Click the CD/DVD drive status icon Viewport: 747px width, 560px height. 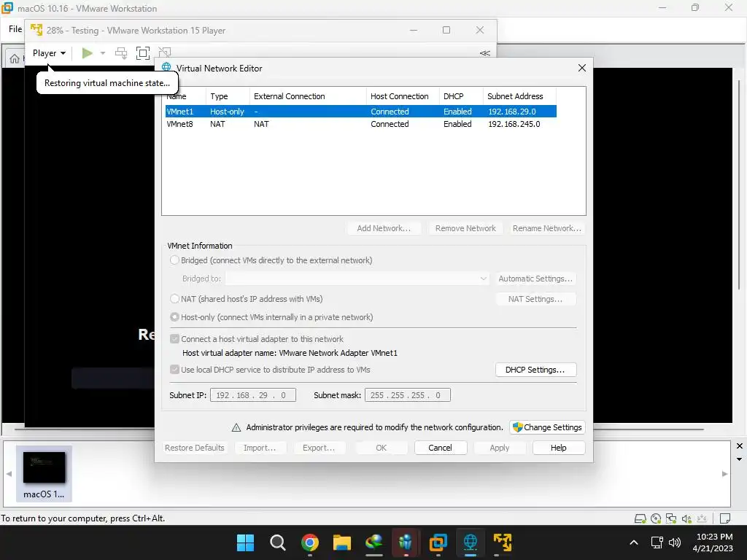click(656, 518)
